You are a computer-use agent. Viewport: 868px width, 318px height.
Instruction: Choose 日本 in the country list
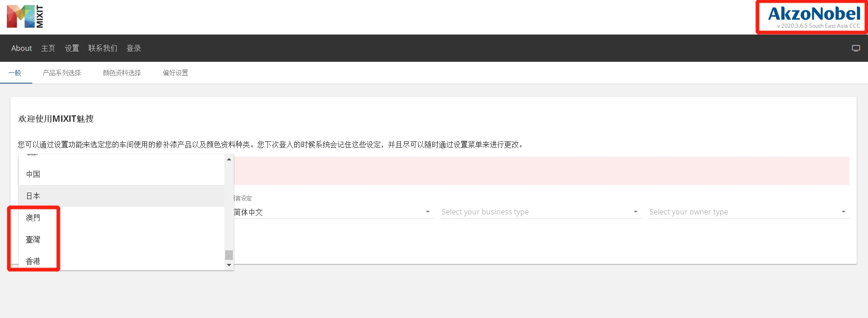coord(33,196)
